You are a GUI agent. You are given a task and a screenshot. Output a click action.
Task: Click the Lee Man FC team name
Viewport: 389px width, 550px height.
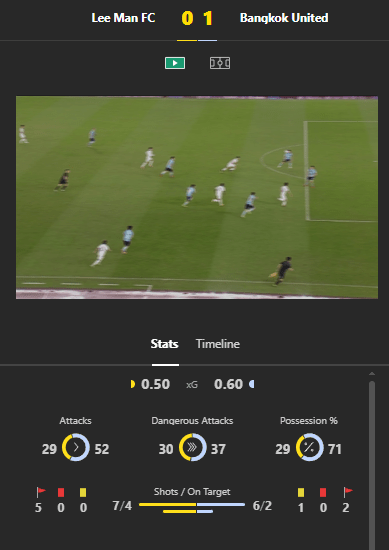123,18
